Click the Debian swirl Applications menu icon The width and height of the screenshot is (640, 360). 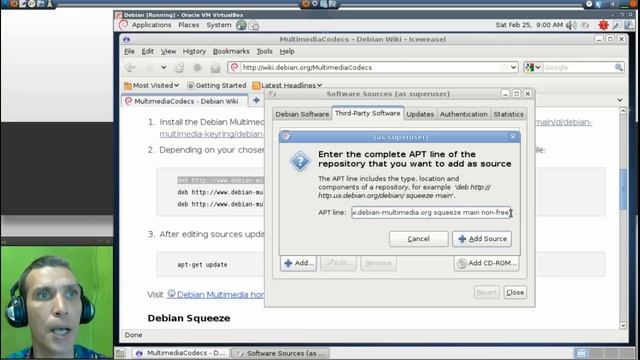123,25
